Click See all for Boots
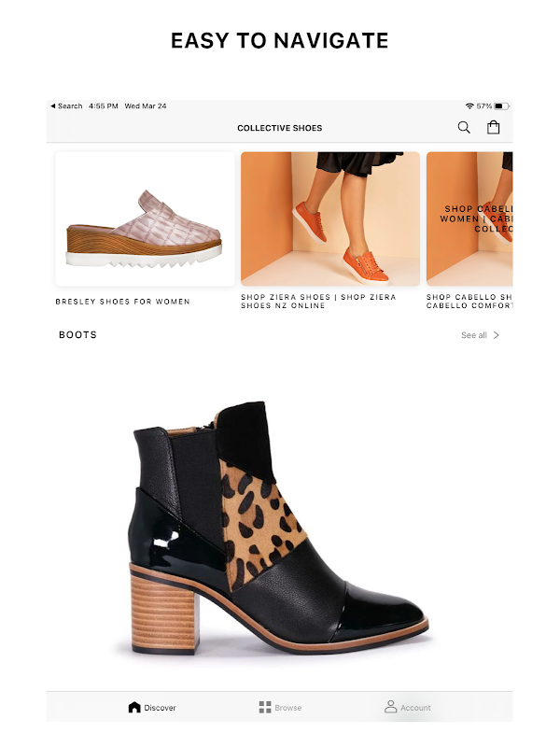560x747 pixels. [474, 335]
